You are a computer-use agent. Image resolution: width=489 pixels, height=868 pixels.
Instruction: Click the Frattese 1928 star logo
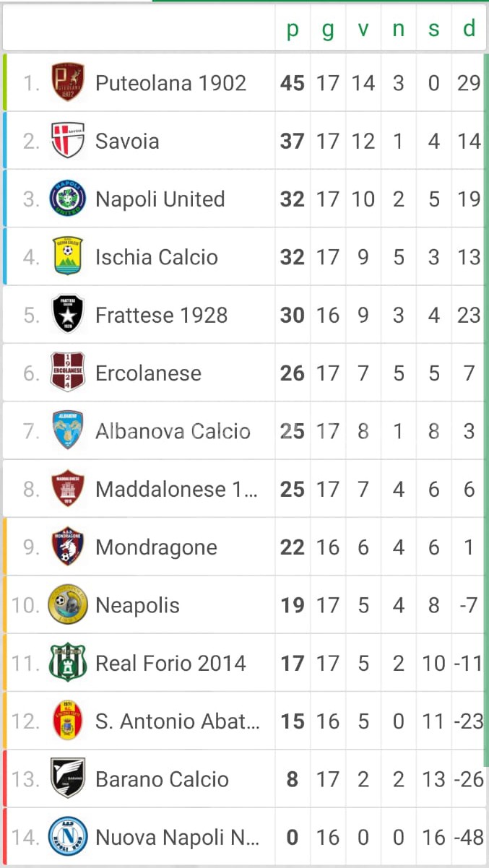tap(68, 315)
